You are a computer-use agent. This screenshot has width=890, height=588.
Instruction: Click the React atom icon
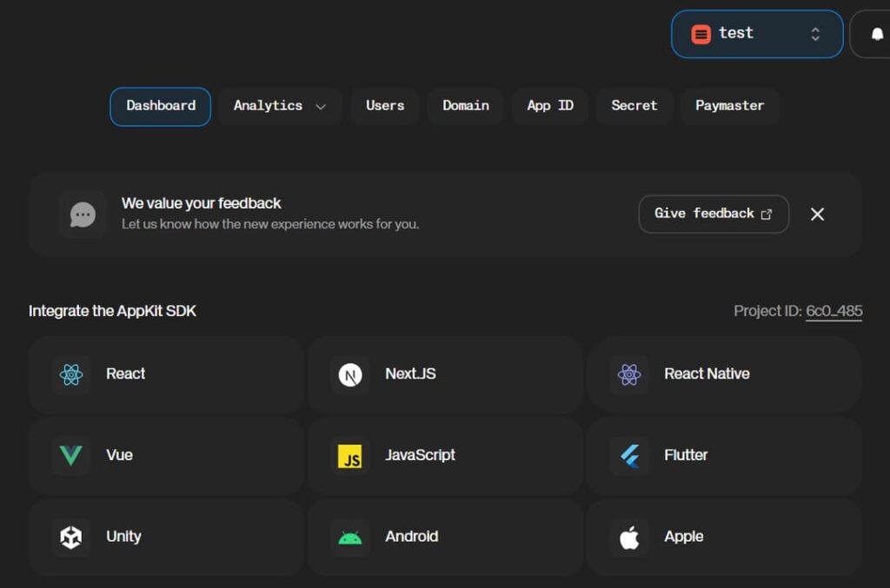tap(71, 374)
